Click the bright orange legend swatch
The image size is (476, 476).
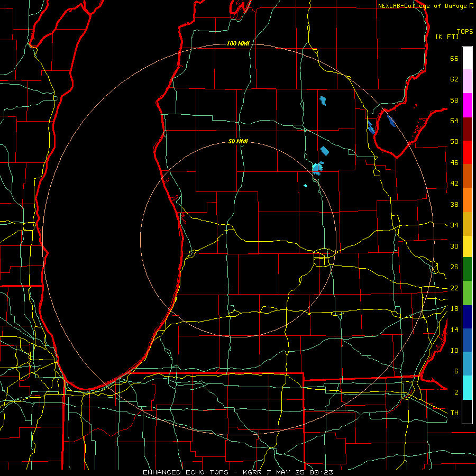(x=467, y=200)
